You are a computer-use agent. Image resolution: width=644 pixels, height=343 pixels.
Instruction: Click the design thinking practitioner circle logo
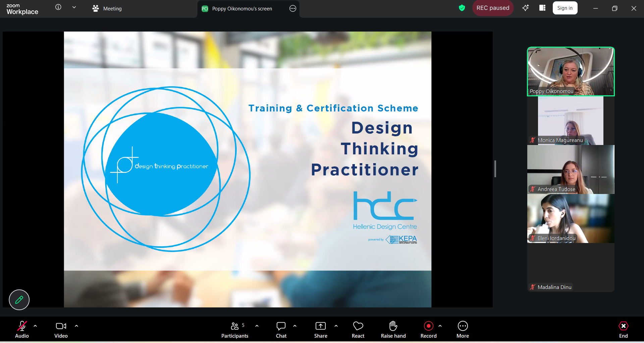point(166,169)
